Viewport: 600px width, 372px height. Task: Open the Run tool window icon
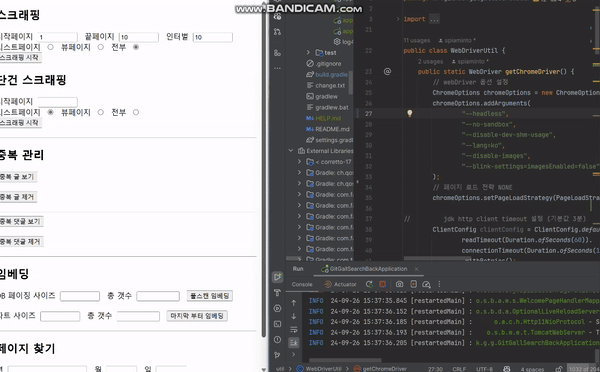[x=277, y=277]
